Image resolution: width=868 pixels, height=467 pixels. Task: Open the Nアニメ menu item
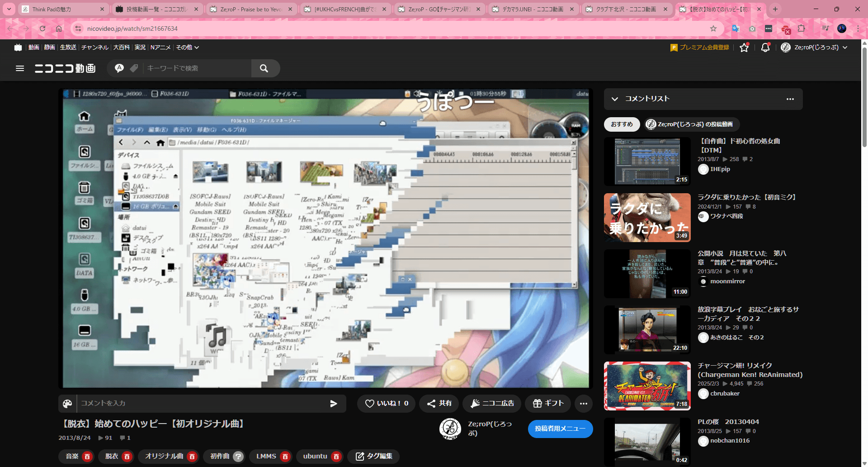[x=160, y=47]
